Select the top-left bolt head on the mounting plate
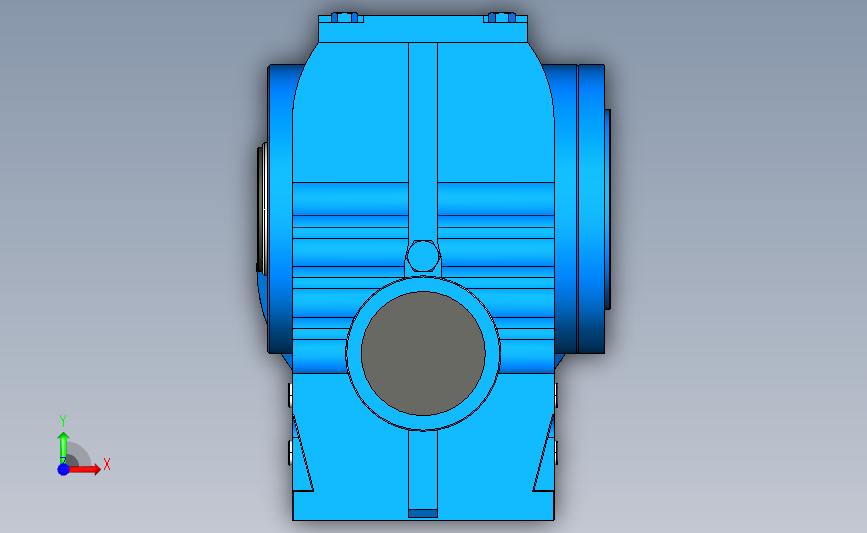Image resolution: width=867 pixels, height=533 pixels. 346,17
